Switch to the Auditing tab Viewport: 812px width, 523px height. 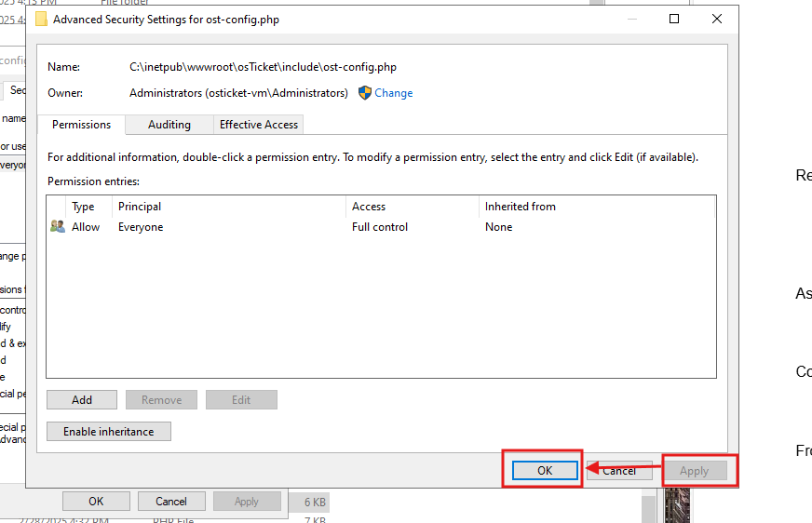pos(169,125)
